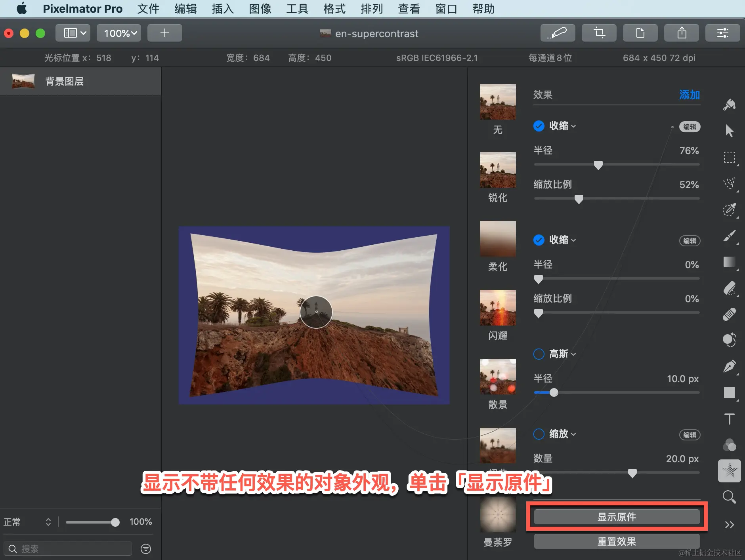Select the 曼荼罗 effect preset thumbnail
The image size is (745, 560).
tap(498, 515)
